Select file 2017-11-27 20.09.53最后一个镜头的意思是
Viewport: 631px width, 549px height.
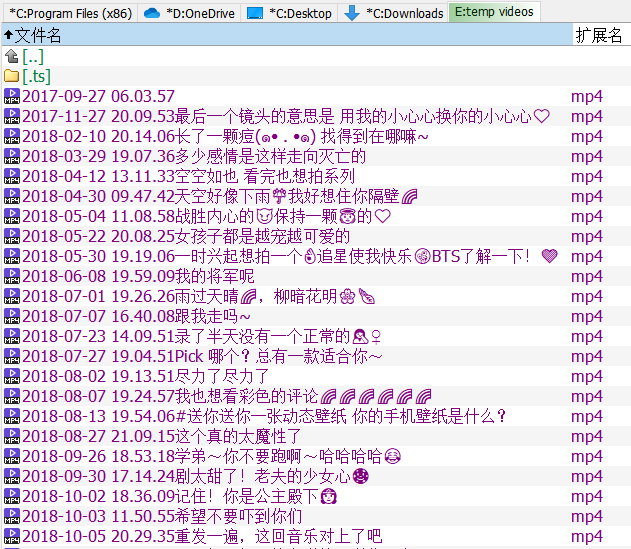coord(286,116)
